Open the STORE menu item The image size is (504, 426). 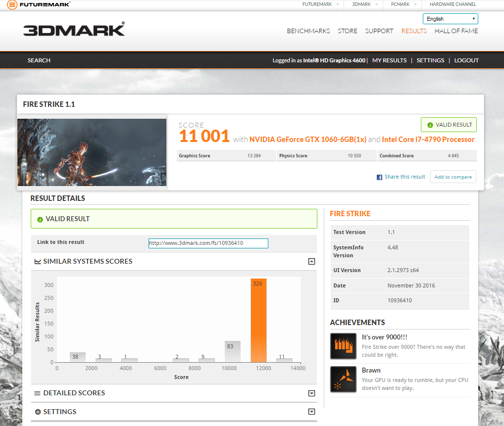348,31
